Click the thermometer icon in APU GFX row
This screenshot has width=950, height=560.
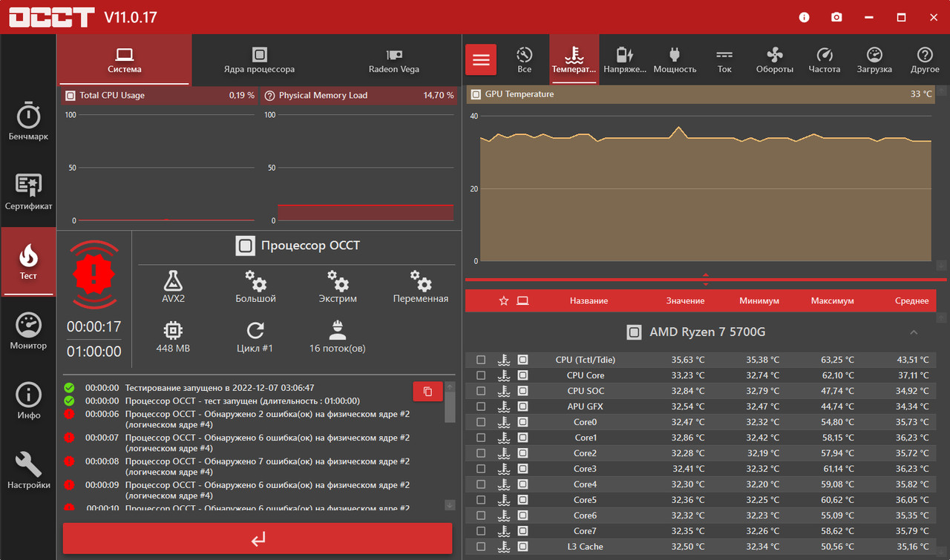click(504, 406)
